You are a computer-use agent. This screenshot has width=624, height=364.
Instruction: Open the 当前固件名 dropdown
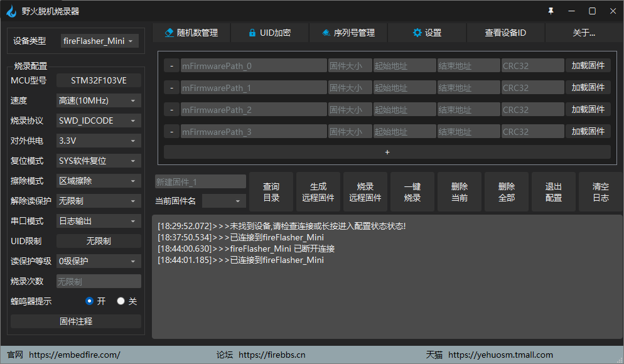click(x=224, y=201)
